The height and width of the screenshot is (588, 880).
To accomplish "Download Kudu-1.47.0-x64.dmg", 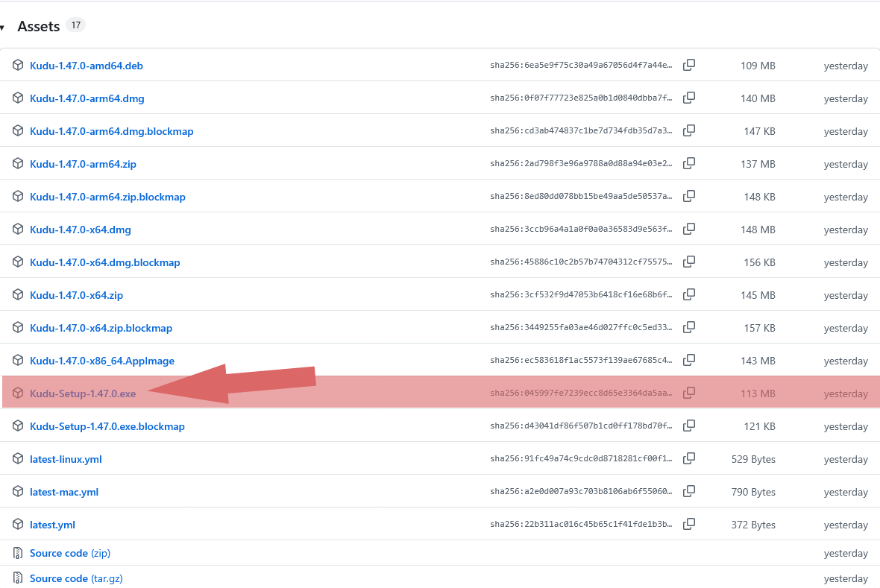I will click(81, 230).
